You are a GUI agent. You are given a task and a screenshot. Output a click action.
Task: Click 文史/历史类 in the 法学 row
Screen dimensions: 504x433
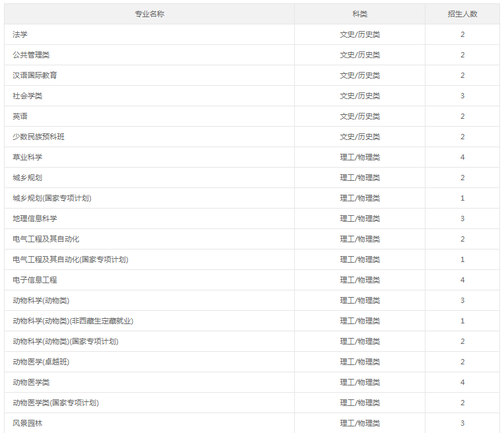click(x=360, y=34)
